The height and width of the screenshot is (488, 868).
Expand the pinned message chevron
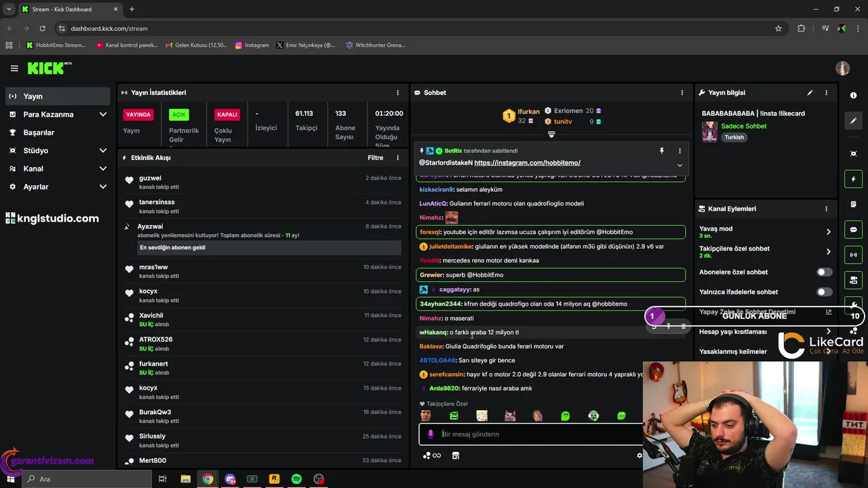[679, 165]
